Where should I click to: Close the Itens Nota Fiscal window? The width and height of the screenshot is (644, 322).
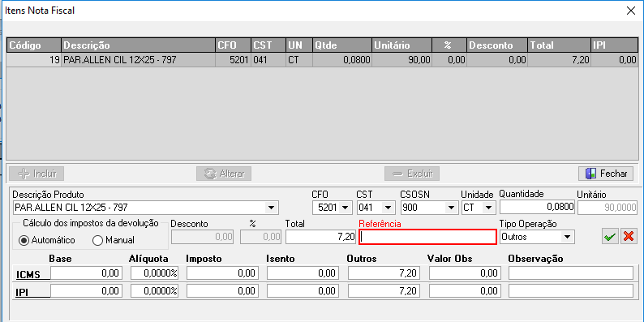[631, 11]
